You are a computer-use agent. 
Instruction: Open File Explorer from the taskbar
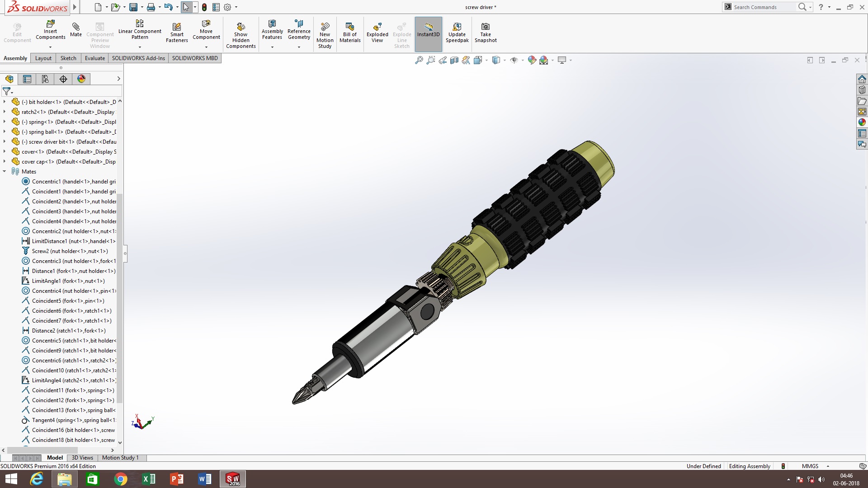pyautogui.click(x=65, y=479)
